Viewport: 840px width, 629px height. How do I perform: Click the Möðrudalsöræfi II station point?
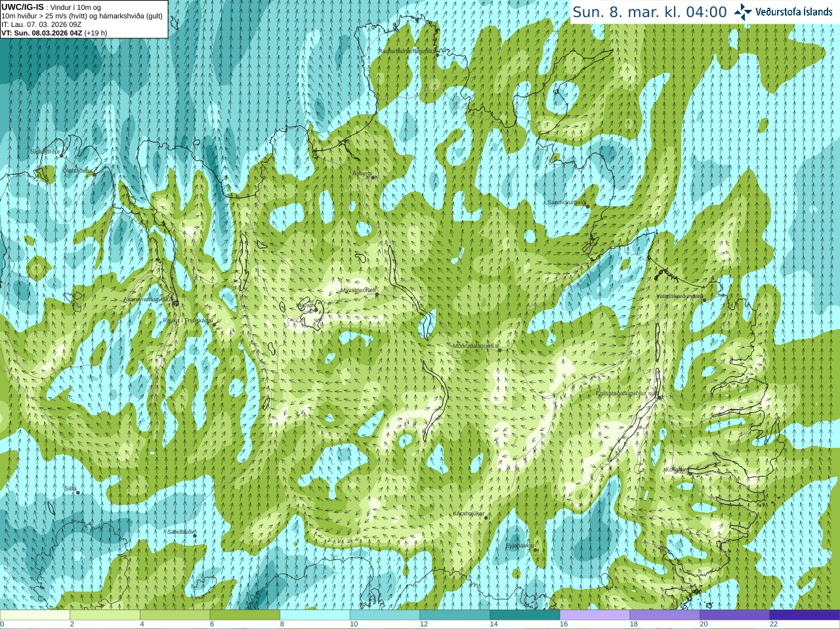tap(499, 350)
